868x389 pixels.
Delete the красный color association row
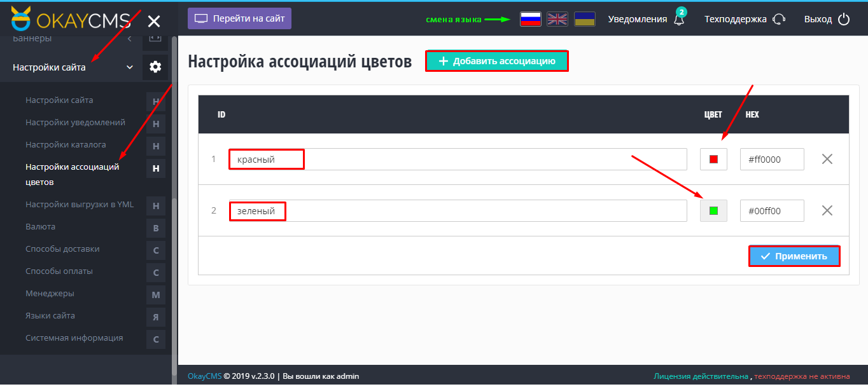coord(827,159)
